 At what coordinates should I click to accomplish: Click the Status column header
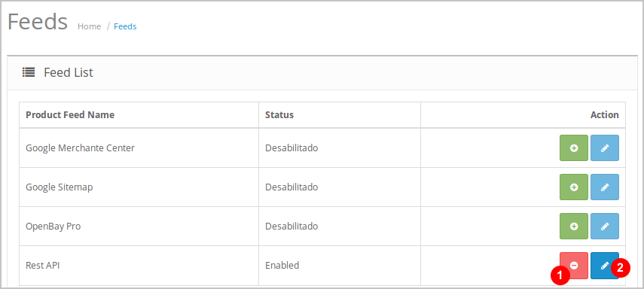pos(279,114)
